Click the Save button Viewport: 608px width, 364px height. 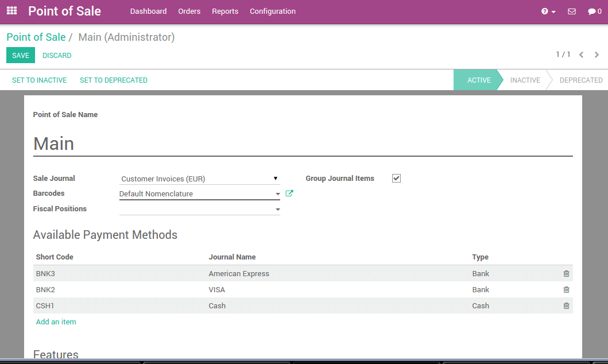click(21, 56)
